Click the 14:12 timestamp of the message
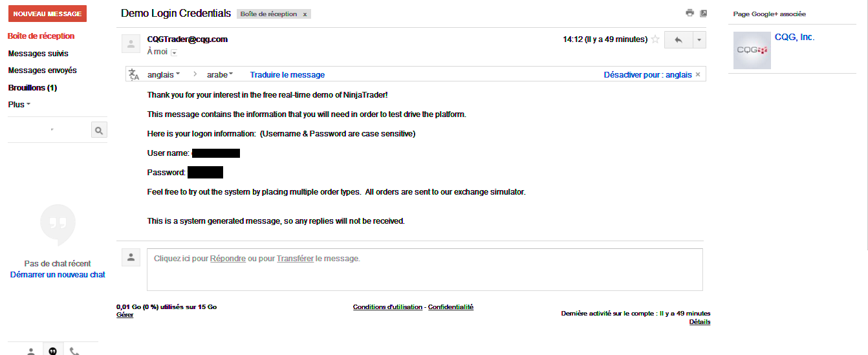Viewport: 868px width, 355px height. pyautogui.click(x=605, y=39)
